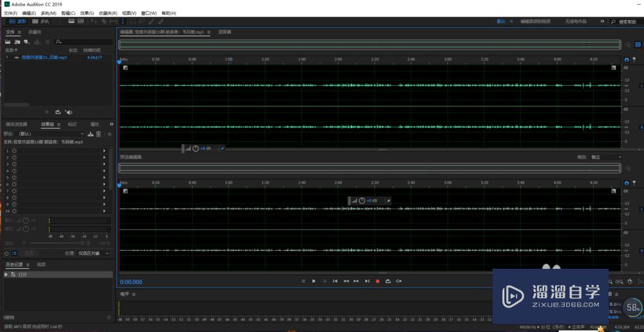
Task: Toggle Skip Selection button in transport
Action: pyautogui.click(x=399, y=281)
